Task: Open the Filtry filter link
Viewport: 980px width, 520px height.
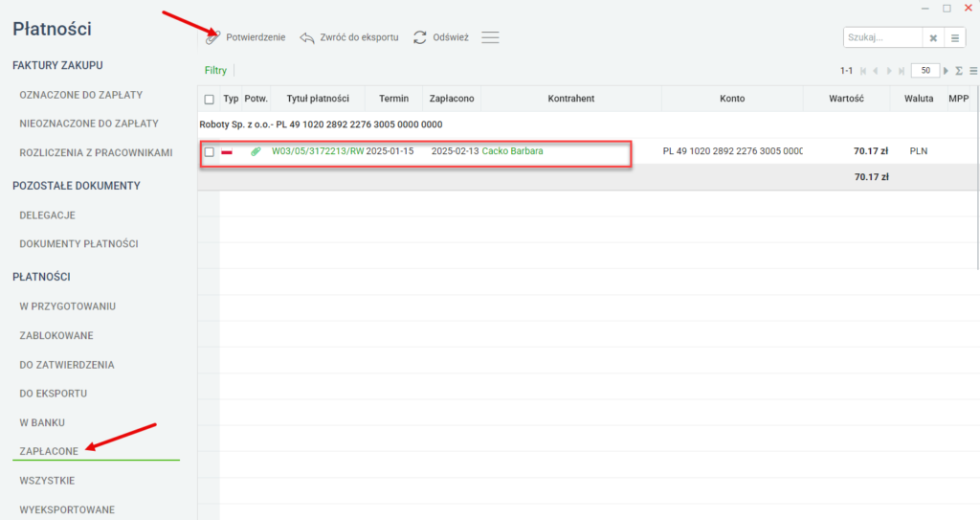Action: coord(215,70)
